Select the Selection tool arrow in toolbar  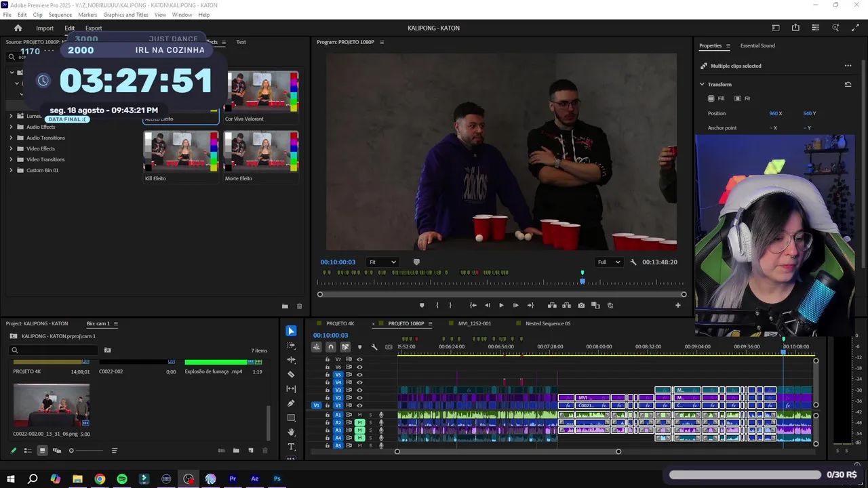tap(291, 331)
